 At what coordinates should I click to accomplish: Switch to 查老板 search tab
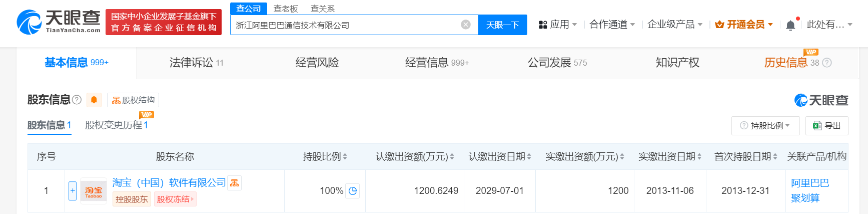(x=286, y=9)
